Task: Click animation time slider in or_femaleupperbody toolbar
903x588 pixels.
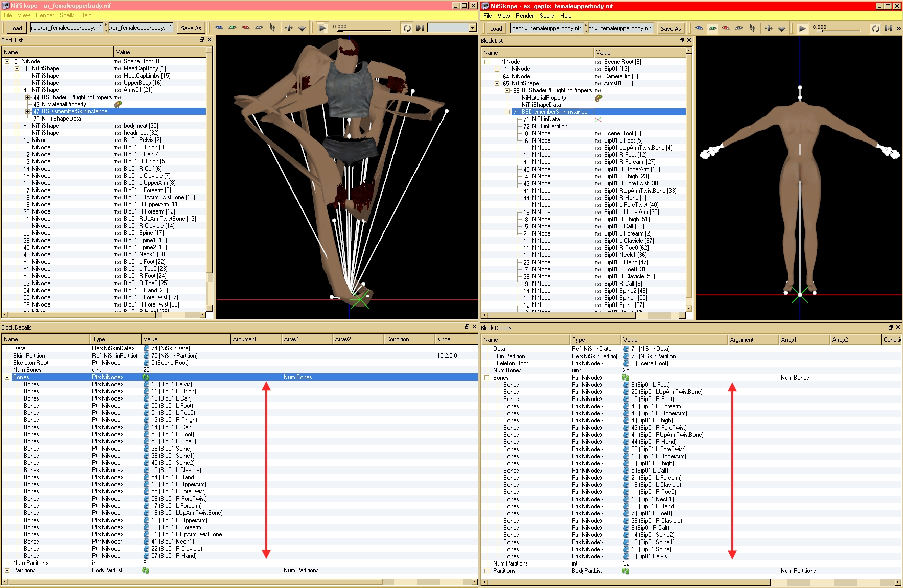Action: (x=364, y=30)
